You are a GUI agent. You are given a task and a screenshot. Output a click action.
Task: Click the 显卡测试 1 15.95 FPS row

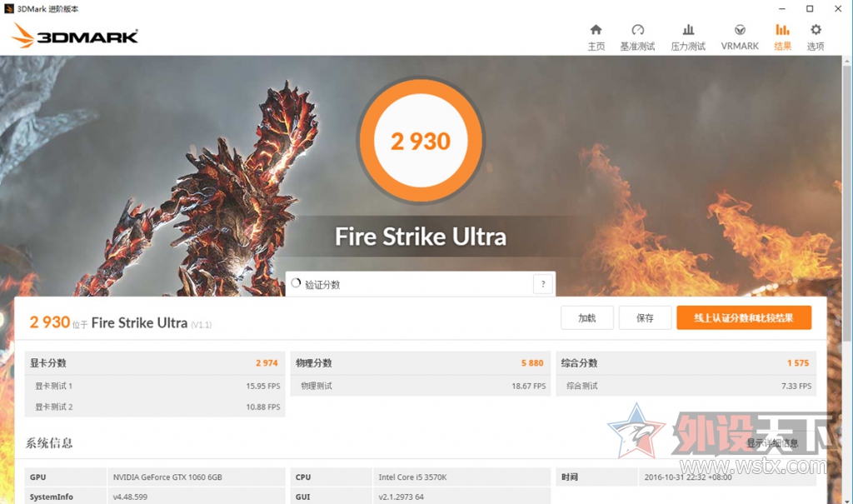tap(154, 386)
